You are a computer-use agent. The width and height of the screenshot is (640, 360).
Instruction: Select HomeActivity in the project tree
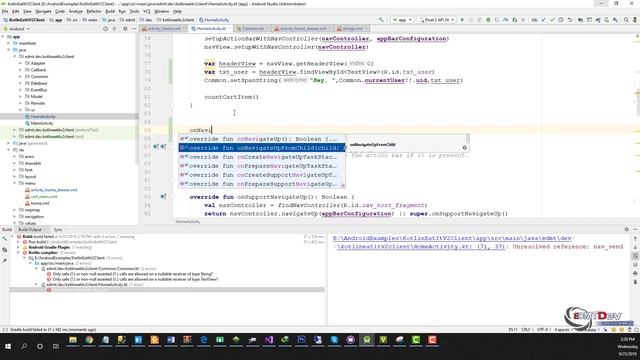coord(42,116)
